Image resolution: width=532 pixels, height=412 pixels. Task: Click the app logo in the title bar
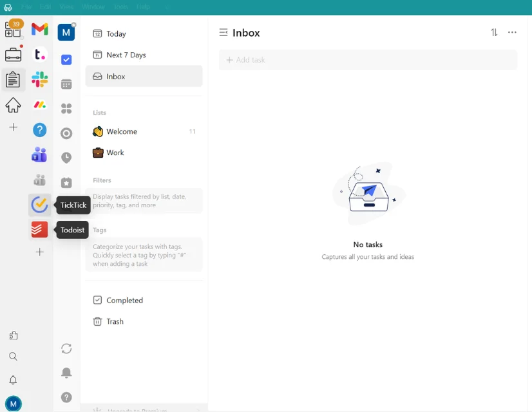point(8,7)
